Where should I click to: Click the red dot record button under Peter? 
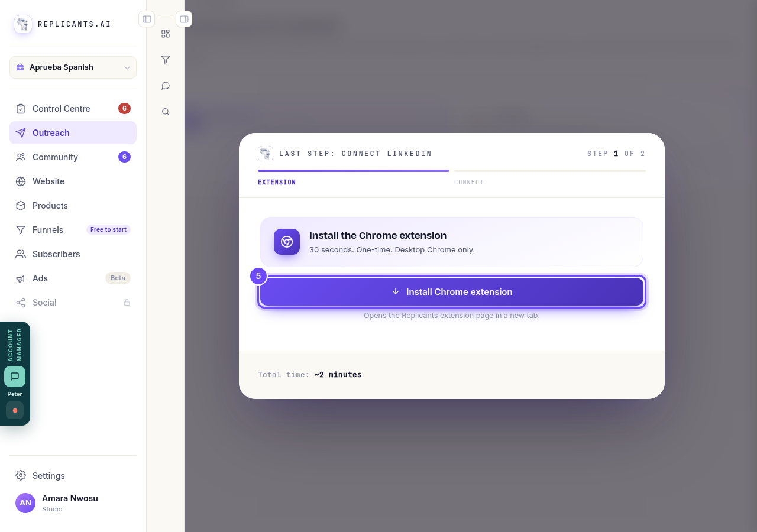click(x=15, y=410)
